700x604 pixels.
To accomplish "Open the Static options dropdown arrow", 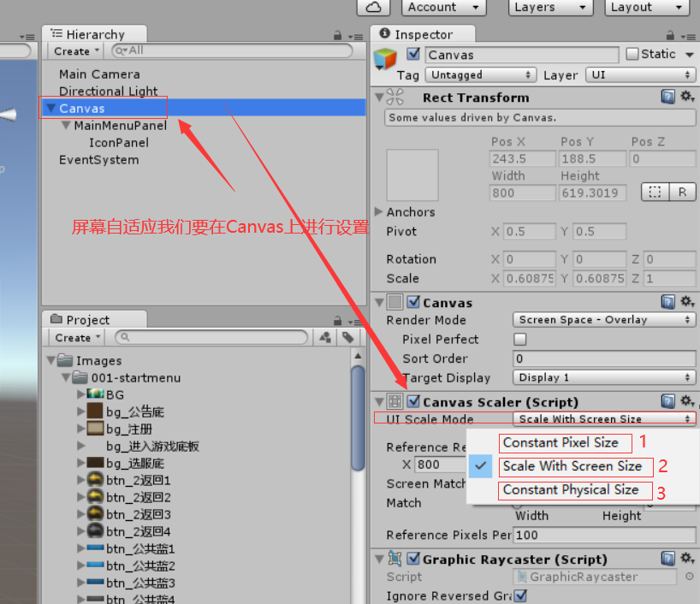I will (689, 55).
